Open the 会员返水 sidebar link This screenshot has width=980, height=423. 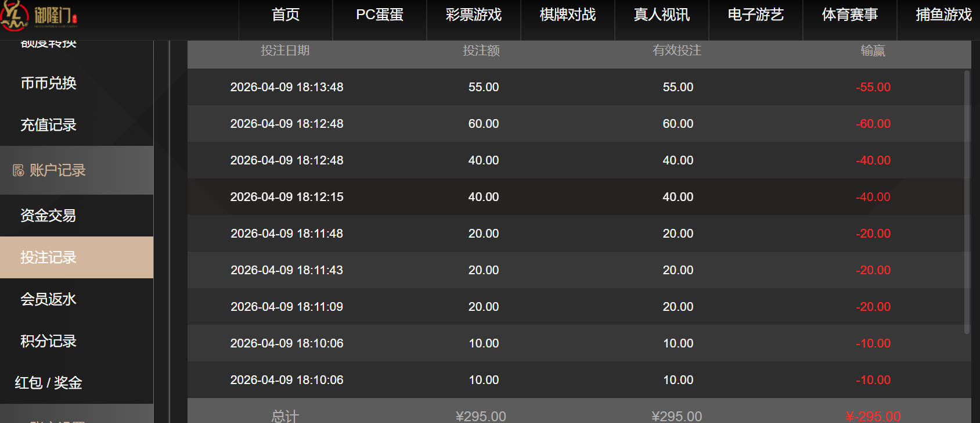(49, 299)
